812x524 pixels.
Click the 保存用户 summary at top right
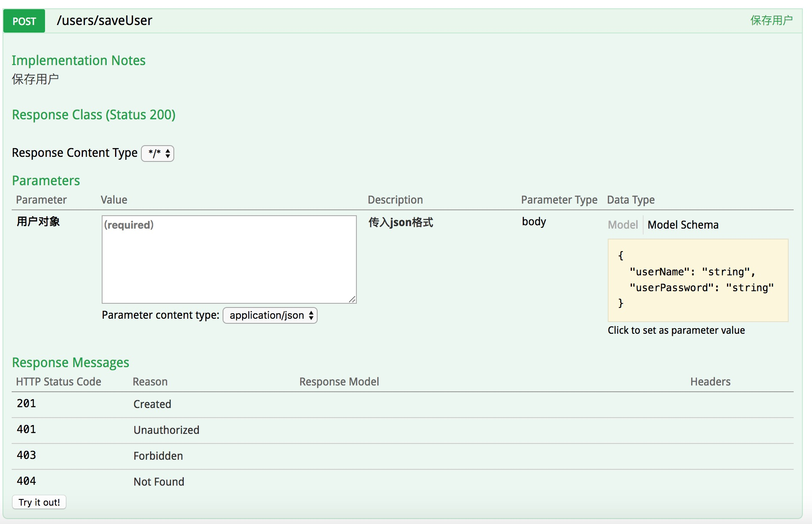[771, 20]
